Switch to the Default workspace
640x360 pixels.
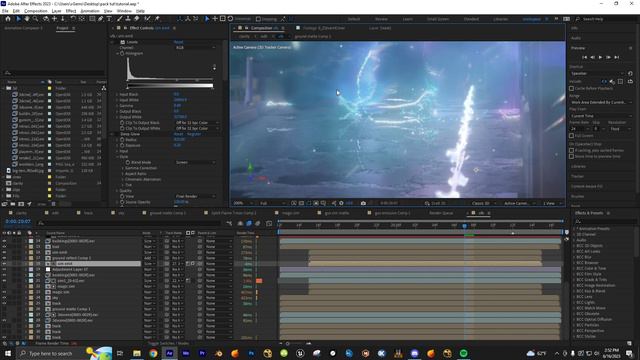click(353, 19)
